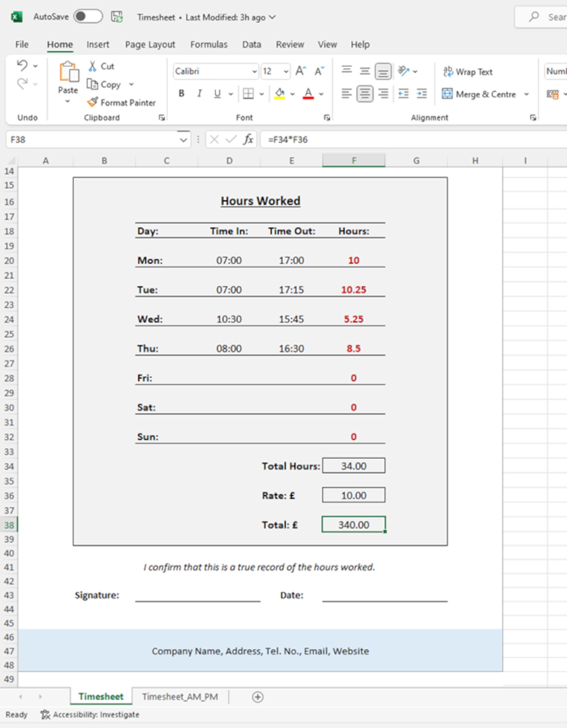Screen dimensions: 567x728
Task: Toggle Bold formatting
Action: click(x=181, y=93)
